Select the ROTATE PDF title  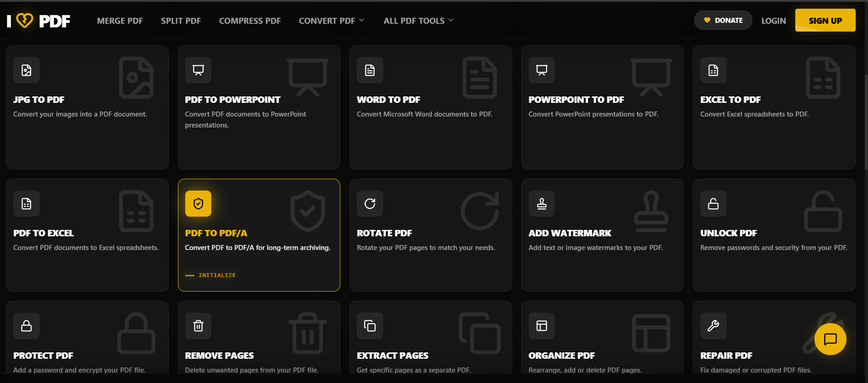384,233
